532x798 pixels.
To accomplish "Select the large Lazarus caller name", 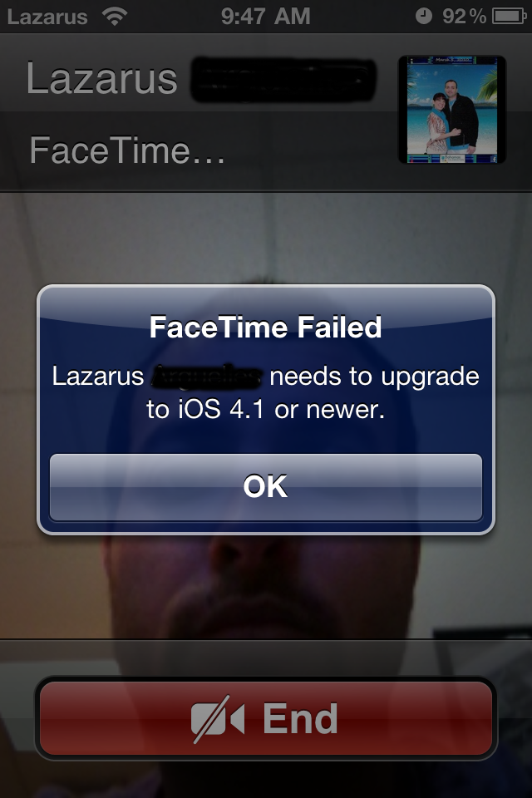I will [x=101, y=79].
